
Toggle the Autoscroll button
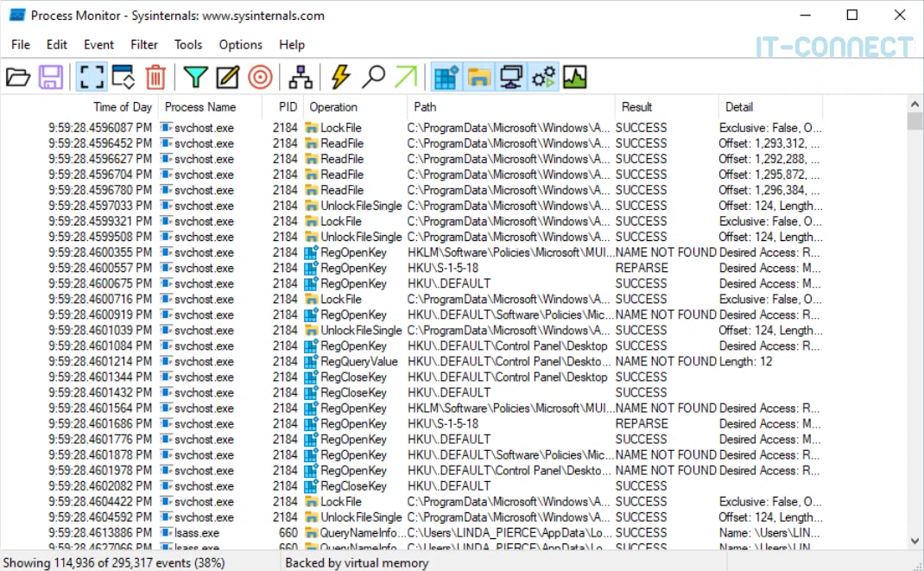[123, 78]
